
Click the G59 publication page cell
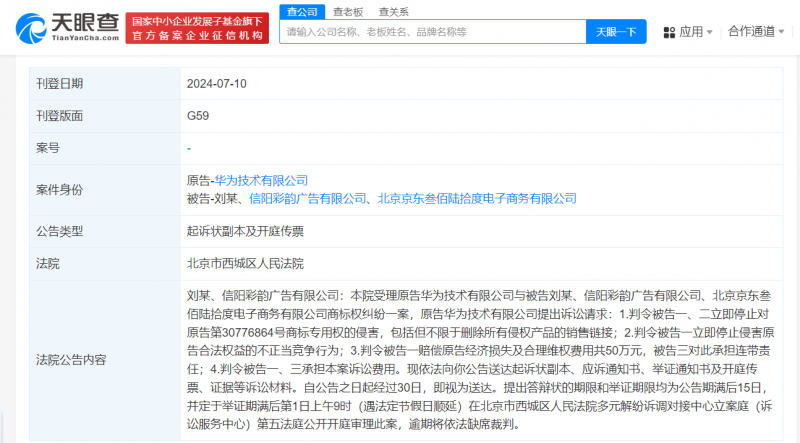pyautogui.click(x=198, y=116)
